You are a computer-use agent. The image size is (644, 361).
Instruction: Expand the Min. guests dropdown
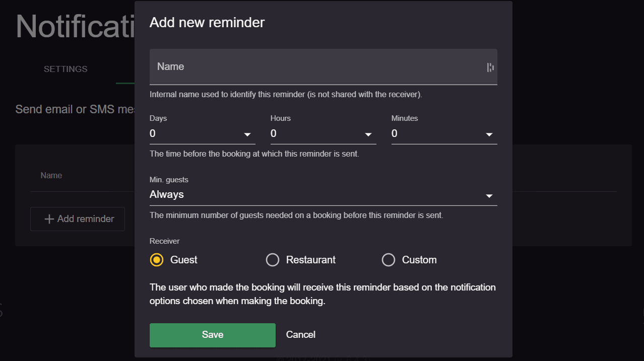tap(324, 195)
